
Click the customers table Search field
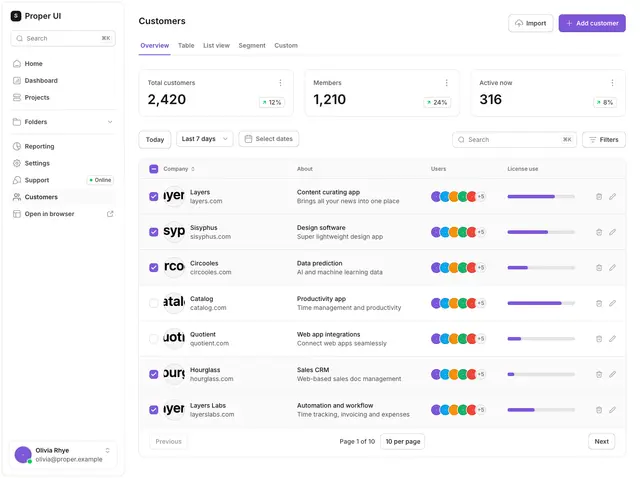(514, 140)
